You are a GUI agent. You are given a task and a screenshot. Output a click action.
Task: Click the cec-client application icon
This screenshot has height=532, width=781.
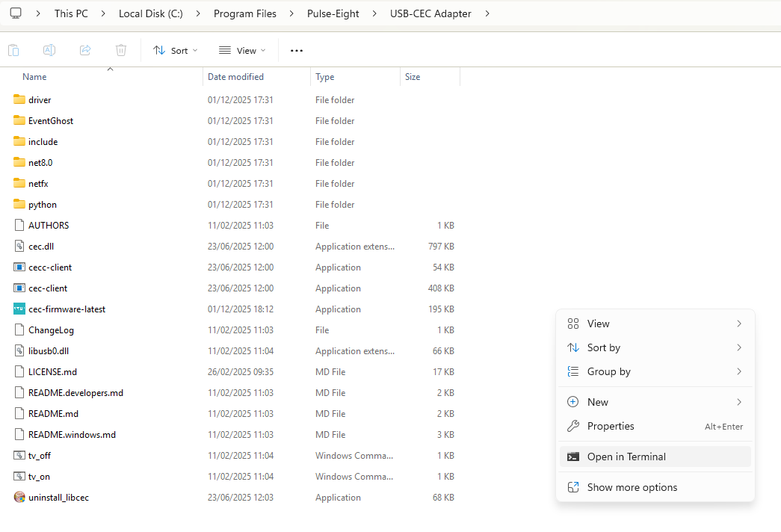(19, 288)
